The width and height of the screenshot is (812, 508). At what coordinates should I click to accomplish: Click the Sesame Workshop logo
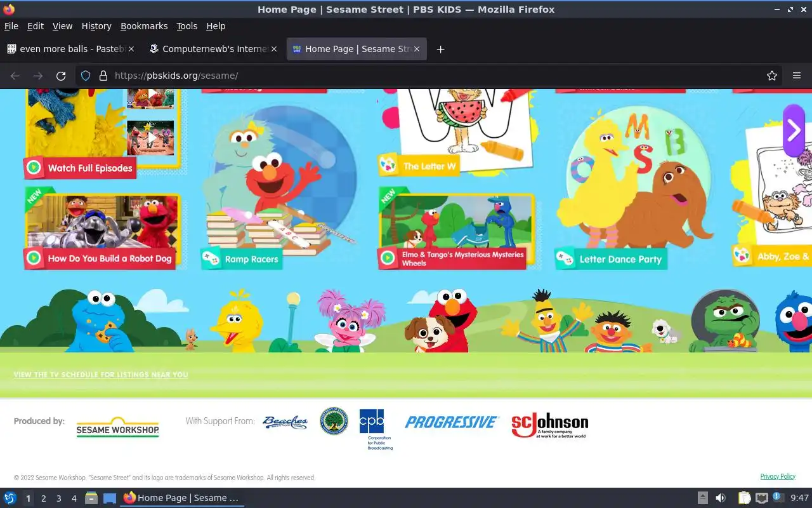pos(117,427)
